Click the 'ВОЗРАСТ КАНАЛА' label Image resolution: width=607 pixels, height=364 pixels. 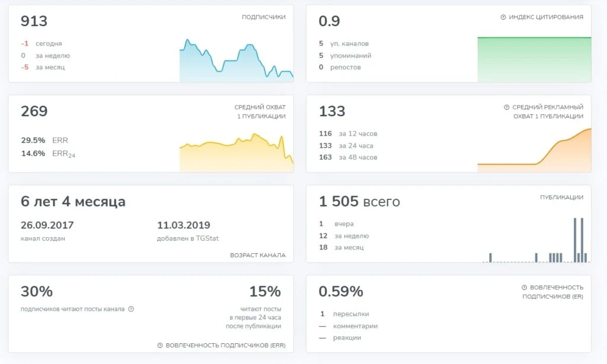pos(258,255)
